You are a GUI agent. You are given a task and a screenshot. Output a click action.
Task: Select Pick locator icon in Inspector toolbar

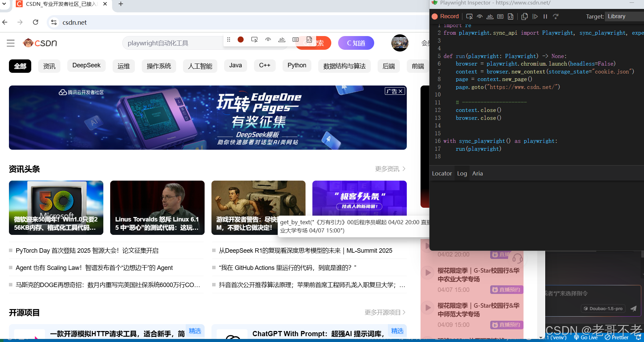(x=469, y=16)
